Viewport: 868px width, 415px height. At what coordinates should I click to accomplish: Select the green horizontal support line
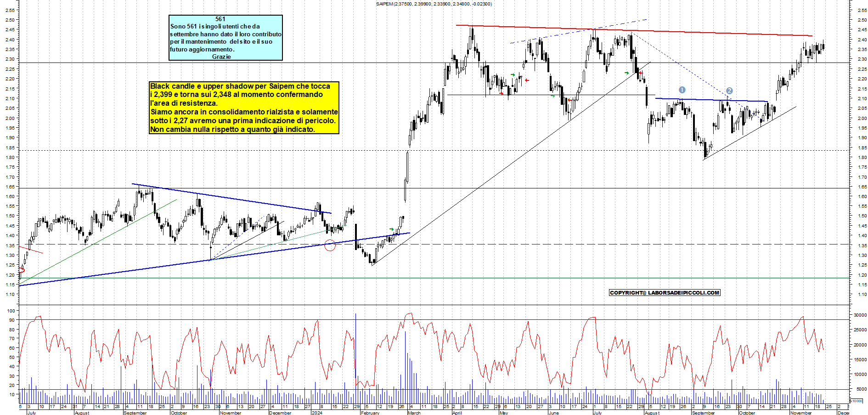click(434, 278)
